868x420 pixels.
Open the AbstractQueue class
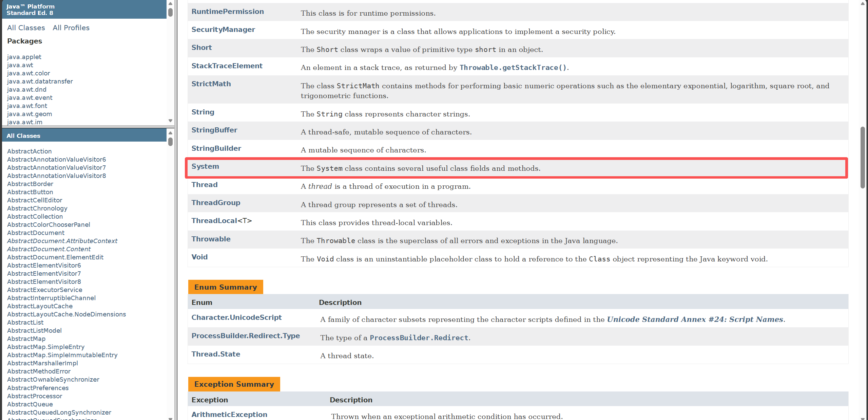point(30,404)
